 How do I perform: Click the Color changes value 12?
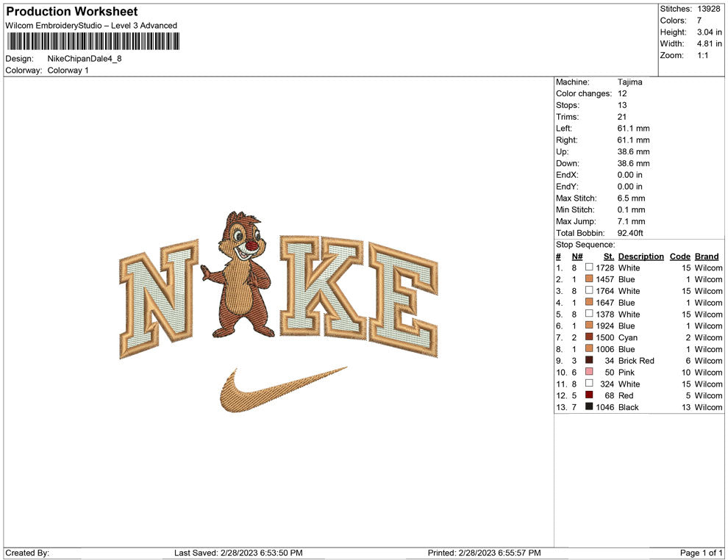coord(622,94)
